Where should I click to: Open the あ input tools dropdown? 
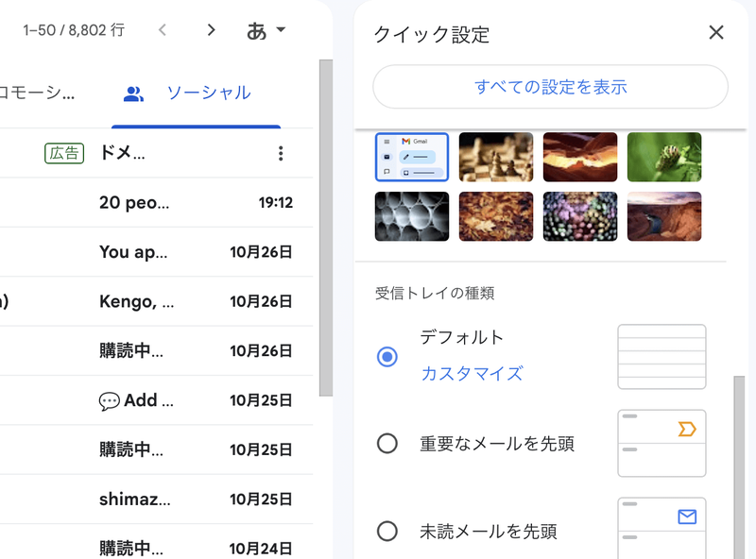[266, 31]
